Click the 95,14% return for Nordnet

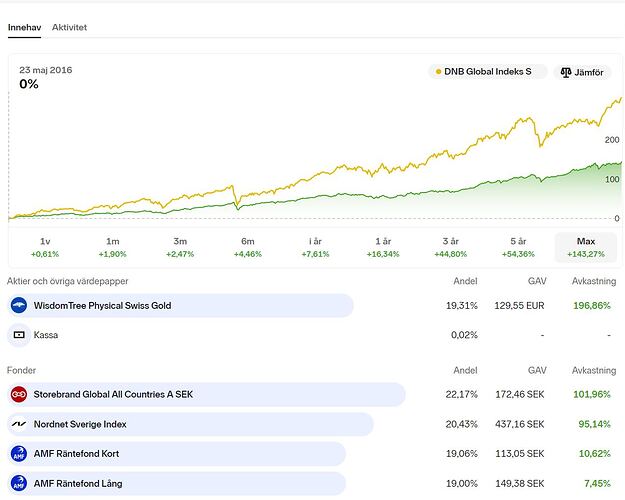594,424
